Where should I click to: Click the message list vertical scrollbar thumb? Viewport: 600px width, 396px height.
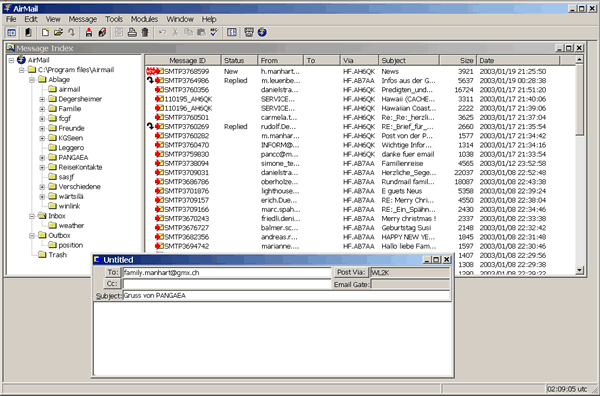pos(579,99)
